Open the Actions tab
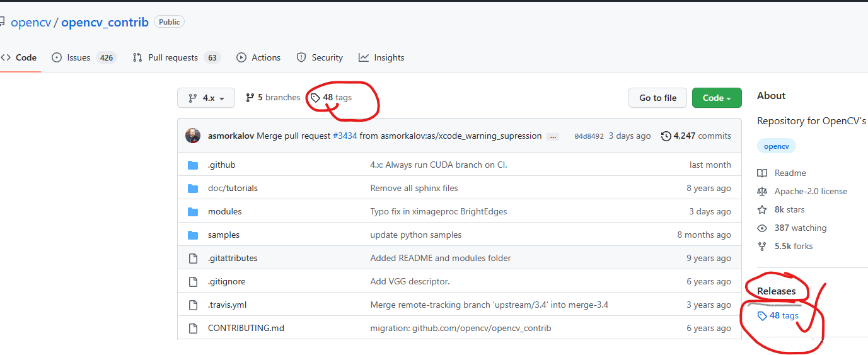868x355 pixels. pyautogui.click(x=258, y=57)
